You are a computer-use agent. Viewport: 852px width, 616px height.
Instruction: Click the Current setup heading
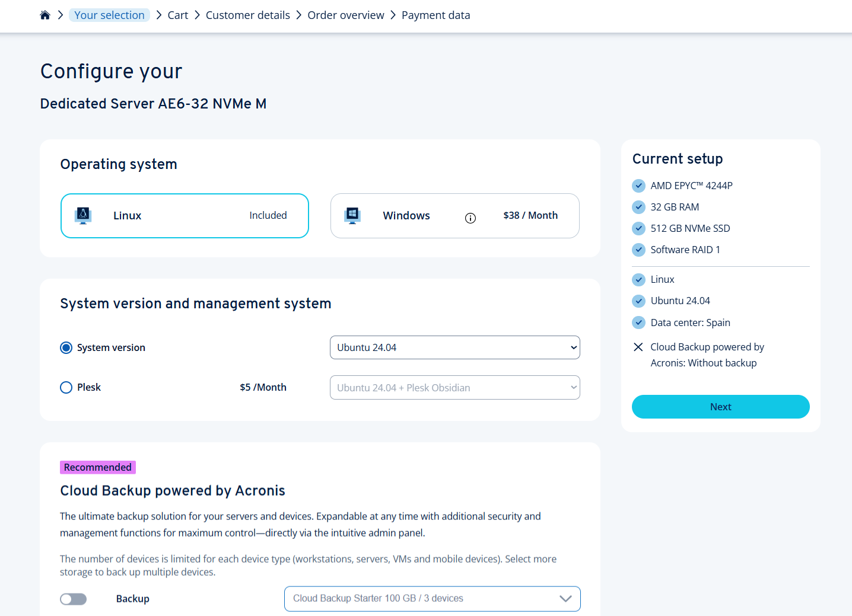coord(678,159)
